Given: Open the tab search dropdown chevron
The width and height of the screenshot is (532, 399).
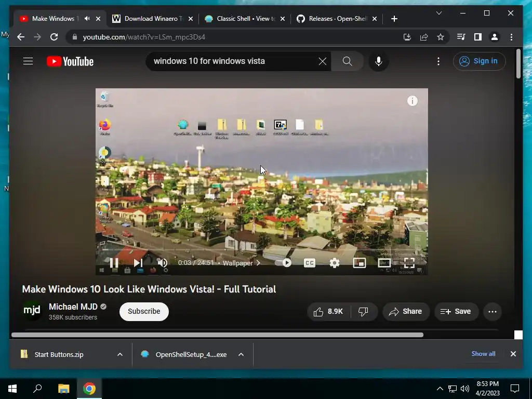Looking at the screenshot, I should 438,13.
